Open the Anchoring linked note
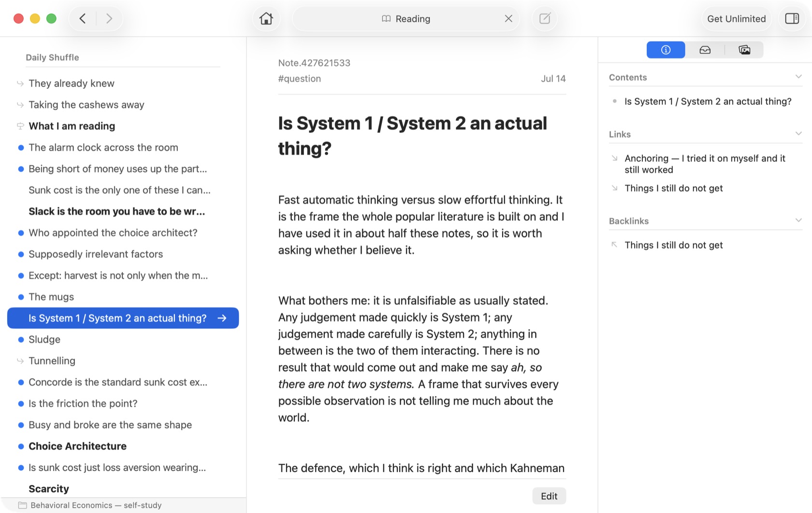Screen dimensions: 812x513 click(x=705, y=164)
